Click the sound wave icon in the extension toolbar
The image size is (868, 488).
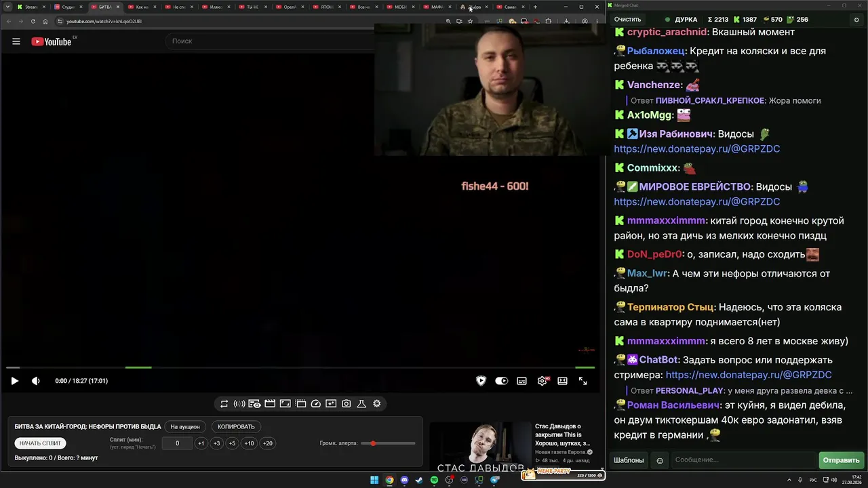click(239, 404)
